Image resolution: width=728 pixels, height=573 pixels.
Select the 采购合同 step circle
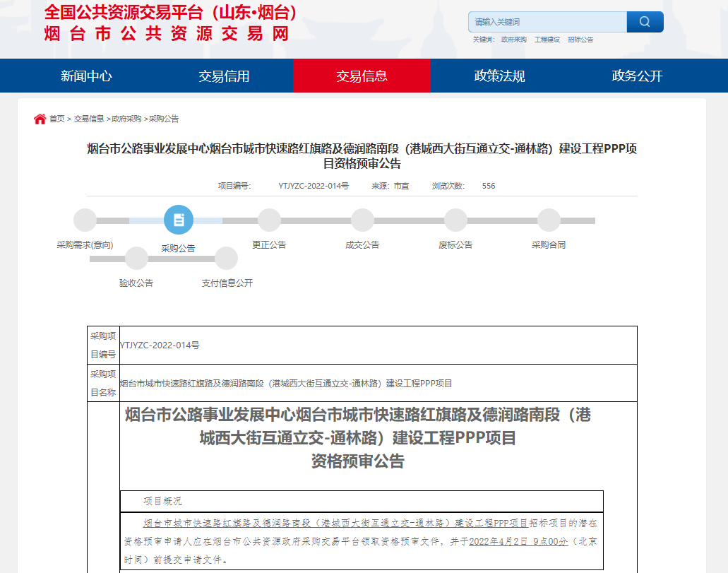coord(549,220)
